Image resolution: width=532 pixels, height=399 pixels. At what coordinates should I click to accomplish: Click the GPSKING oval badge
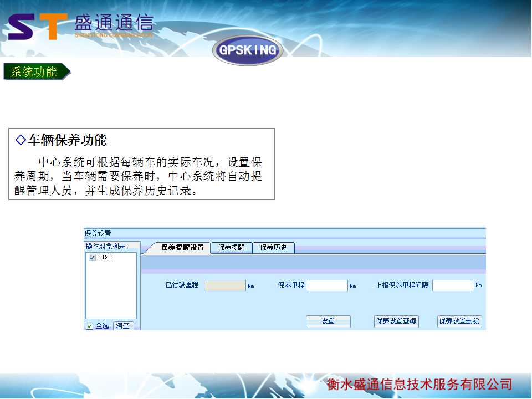coord(248,50)
